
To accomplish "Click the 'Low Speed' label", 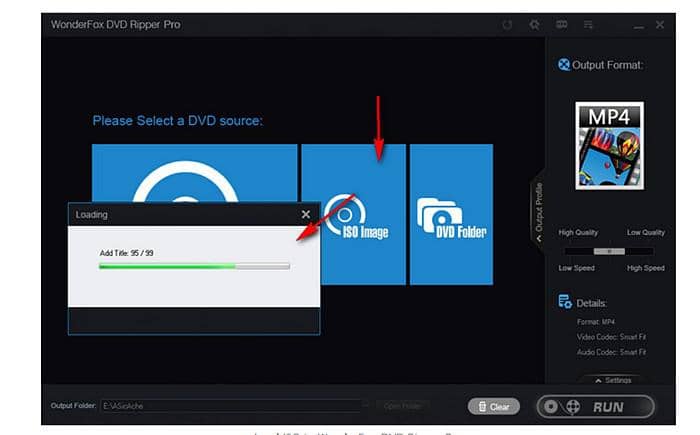I will click(x=576, y=268).
